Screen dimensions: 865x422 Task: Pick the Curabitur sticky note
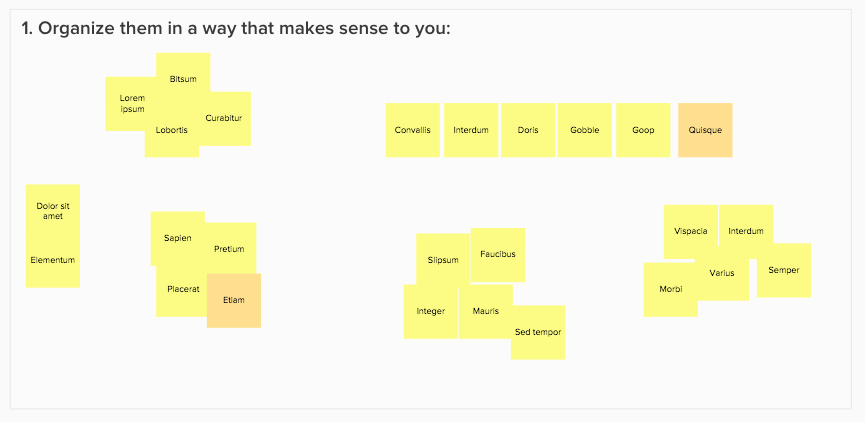click(224, 118)
